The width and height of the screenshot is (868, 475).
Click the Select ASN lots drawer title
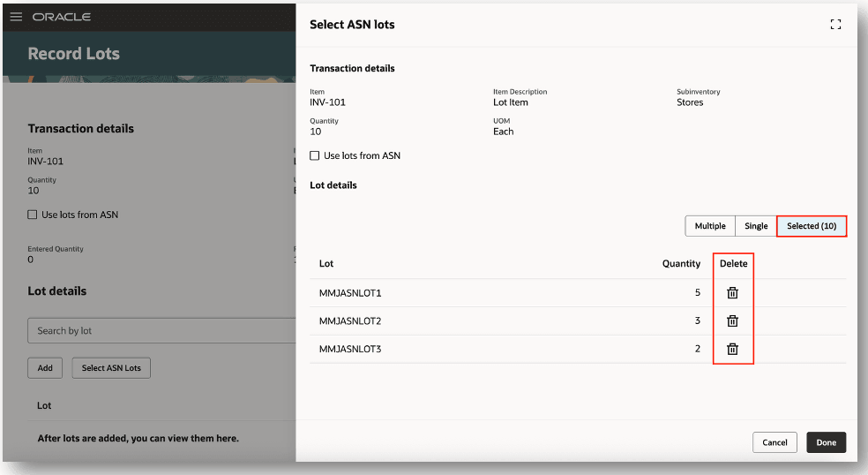point(352,25)
